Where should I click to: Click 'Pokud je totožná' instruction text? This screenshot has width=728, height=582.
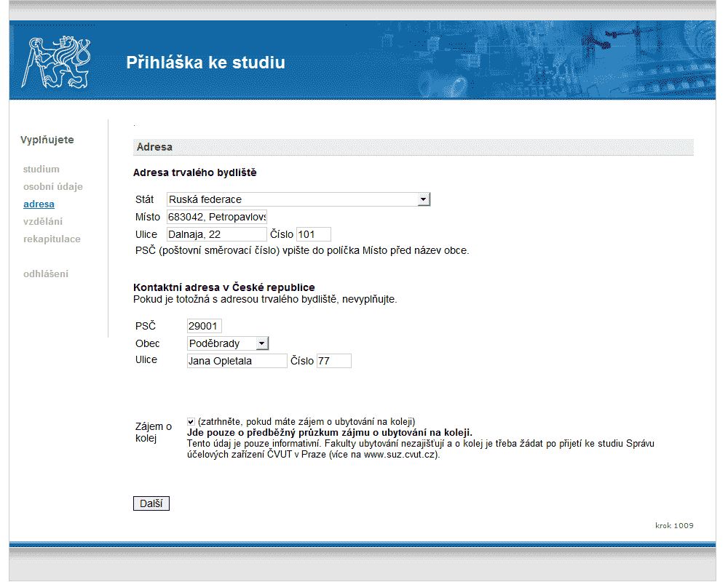pos(265,299)
